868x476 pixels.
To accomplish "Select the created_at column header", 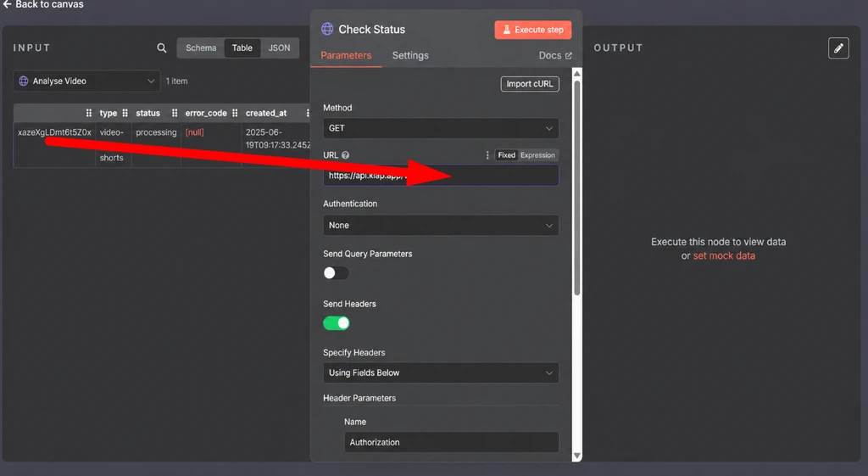I will pyautogui.click(x=266, y=113).
